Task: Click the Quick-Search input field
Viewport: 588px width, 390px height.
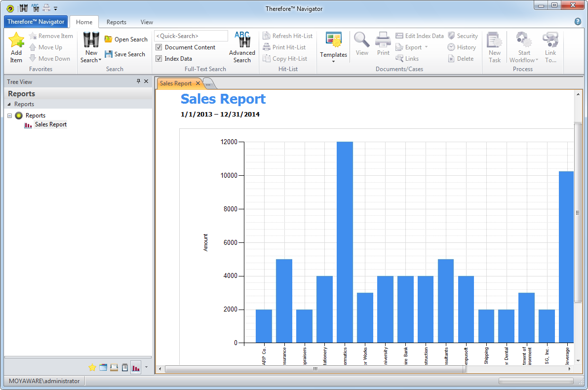Action: (x=191, y=36)
